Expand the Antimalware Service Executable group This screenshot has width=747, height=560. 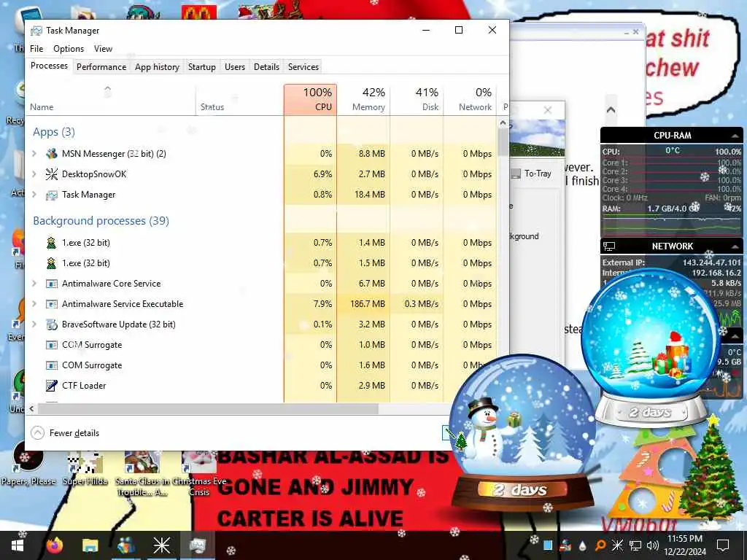(x=34, y=304)
